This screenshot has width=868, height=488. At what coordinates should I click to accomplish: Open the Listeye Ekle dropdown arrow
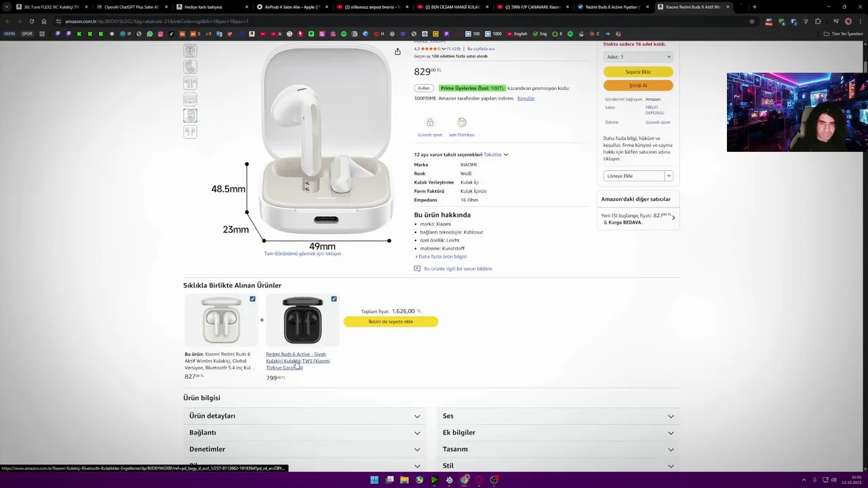tap(669, 176)
